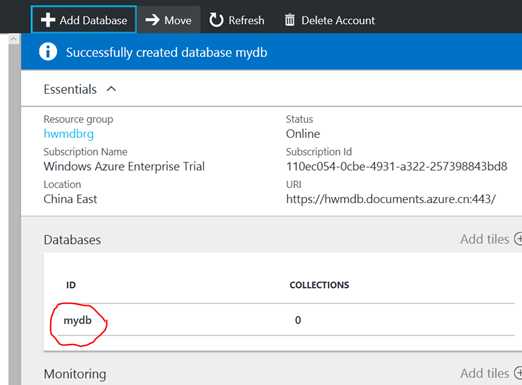Click the Essentials heading text
This screenshot has width=522, height=385.
tap(70, 89)
